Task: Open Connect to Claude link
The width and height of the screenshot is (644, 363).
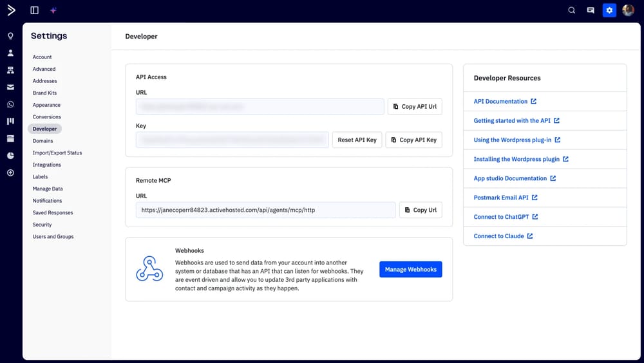Action: [498, 236]
